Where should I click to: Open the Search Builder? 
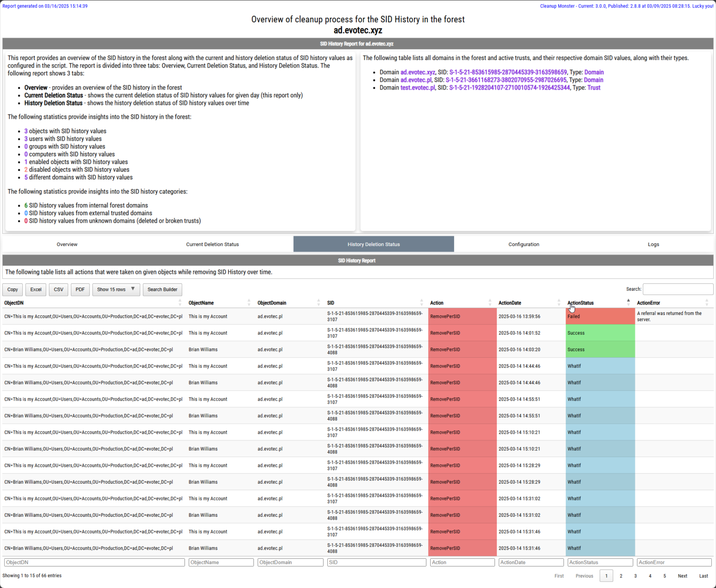tap(162, 289)
